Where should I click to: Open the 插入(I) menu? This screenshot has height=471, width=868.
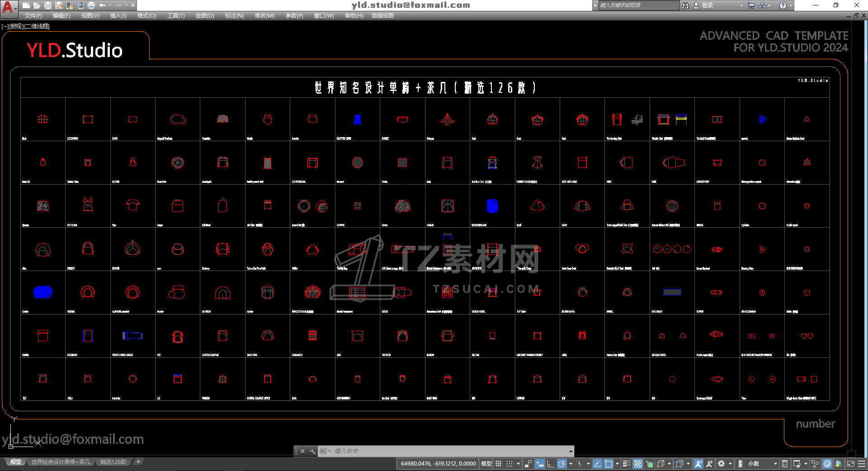(x=118, y=16)
